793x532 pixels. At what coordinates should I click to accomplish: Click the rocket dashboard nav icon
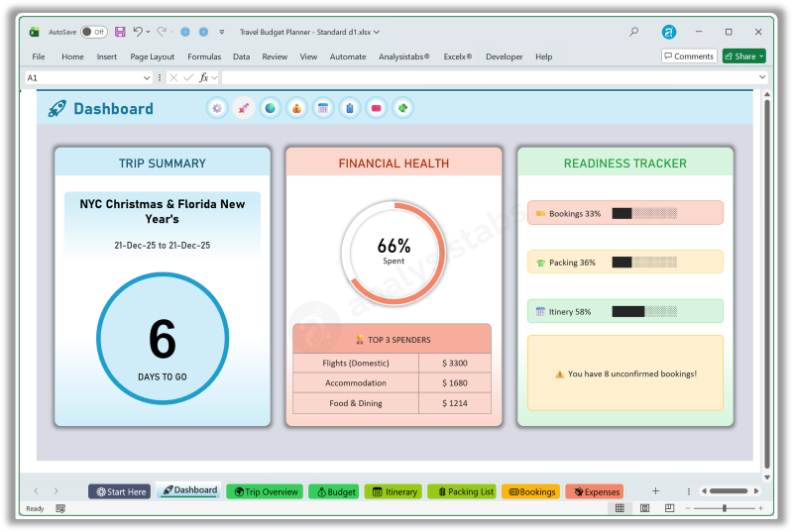244,108
